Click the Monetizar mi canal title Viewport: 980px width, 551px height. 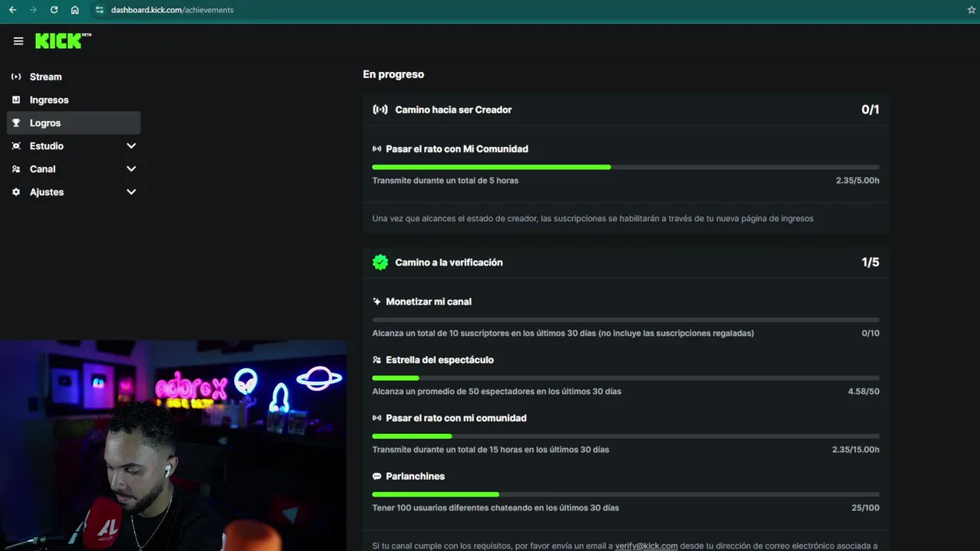(x=429, y=302)
